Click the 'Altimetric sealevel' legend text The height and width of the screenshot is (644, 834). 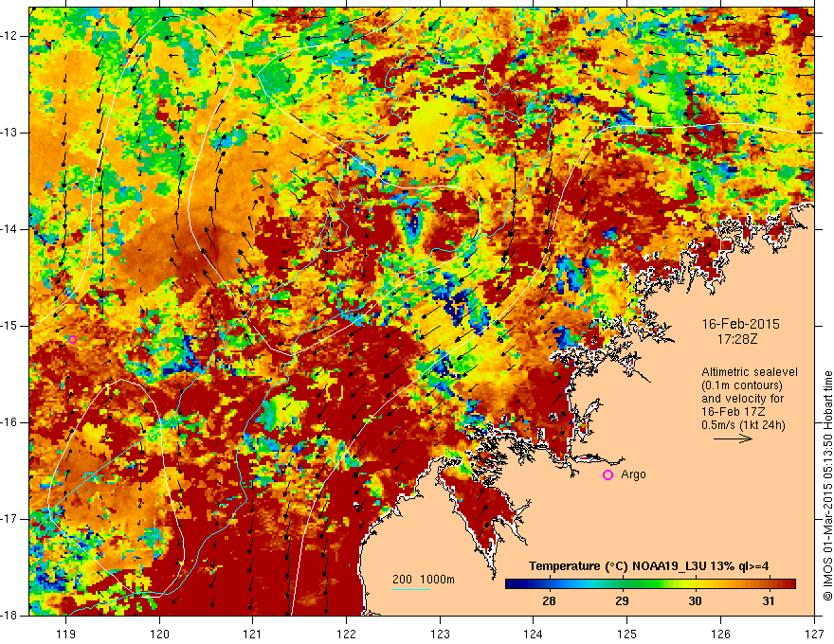point(750,372)
